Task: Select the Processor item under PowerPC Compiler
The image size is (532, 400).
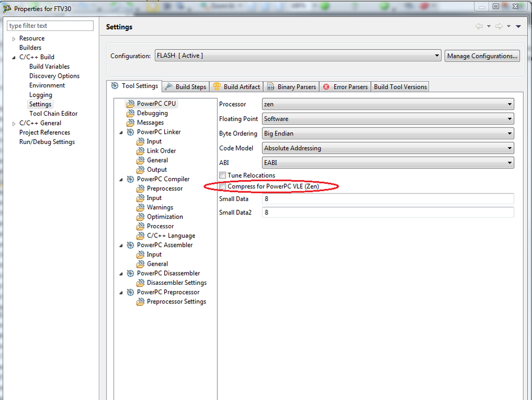Action: click(x=160, y=226)
